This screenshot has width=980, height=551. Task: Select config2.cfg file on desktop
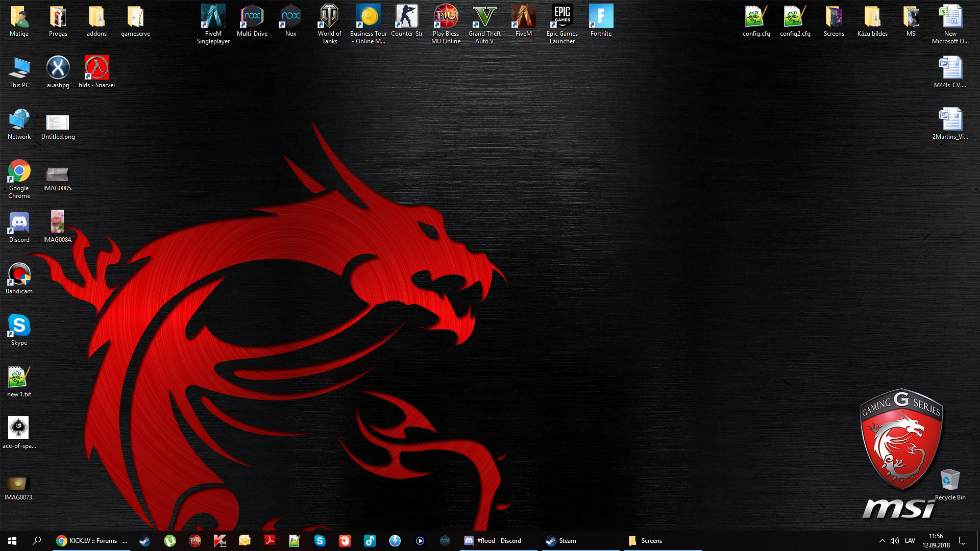tap(795, 21)
